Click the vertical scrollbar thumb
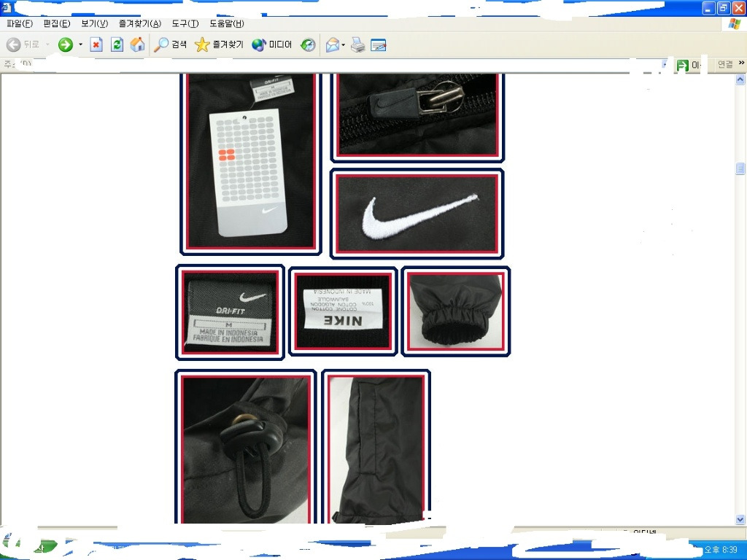Viewport: 747px width, 560px height. tap(740, 168)
